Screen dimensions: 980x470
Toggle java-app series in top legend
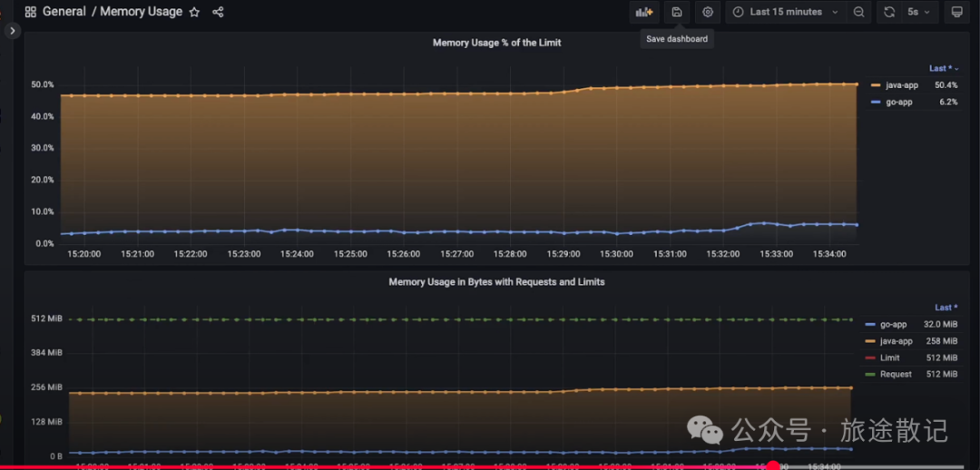[x=902, y=85]
